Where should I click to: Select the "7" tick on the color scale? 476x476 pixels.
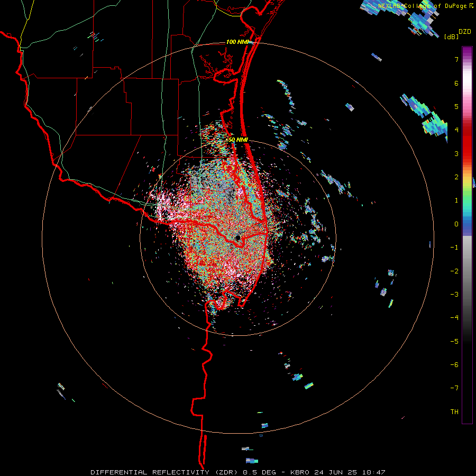pos(456,59)
